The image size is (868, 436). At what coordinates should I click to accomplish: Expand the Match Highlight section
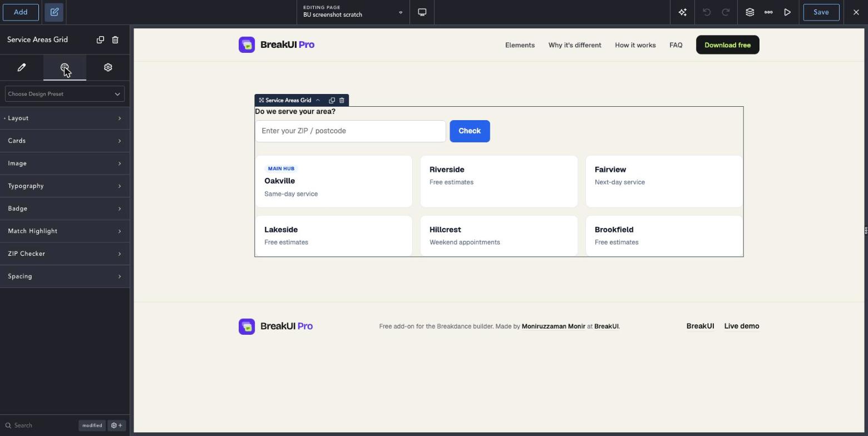[x=65, y=231]
